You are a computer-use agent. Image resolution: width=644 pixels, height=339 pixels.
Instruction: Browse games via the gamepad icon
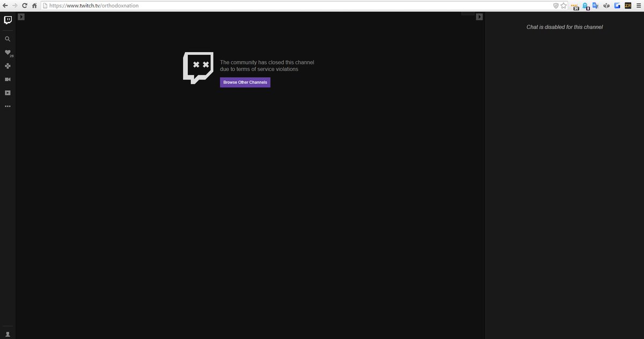click(x=8, y=66)
